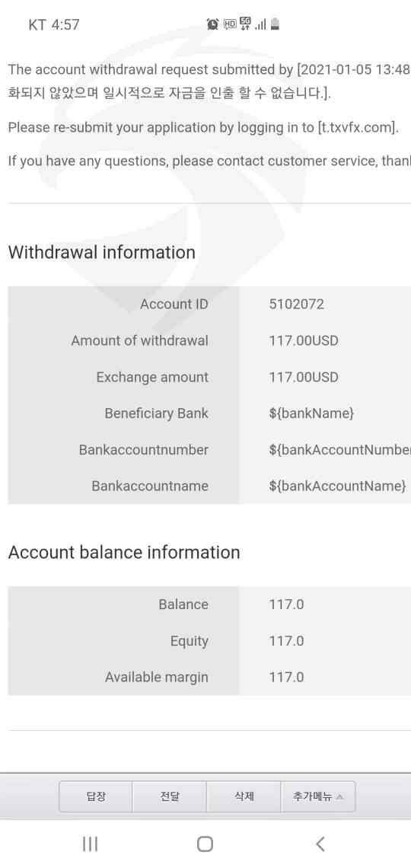
Task: Tap the Android back arrow icon
Action: (320, 844)
